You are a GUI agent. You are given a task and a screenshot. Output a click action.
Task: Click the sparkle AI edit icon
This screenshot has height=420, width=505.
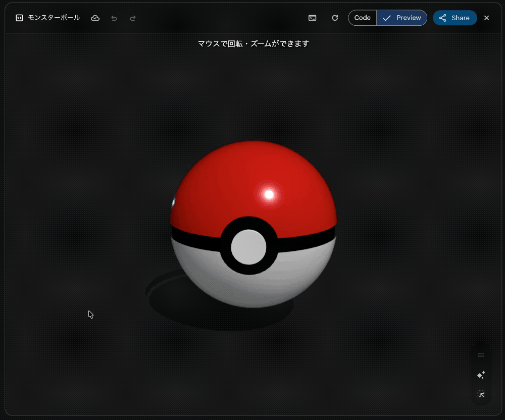point(481,375)
